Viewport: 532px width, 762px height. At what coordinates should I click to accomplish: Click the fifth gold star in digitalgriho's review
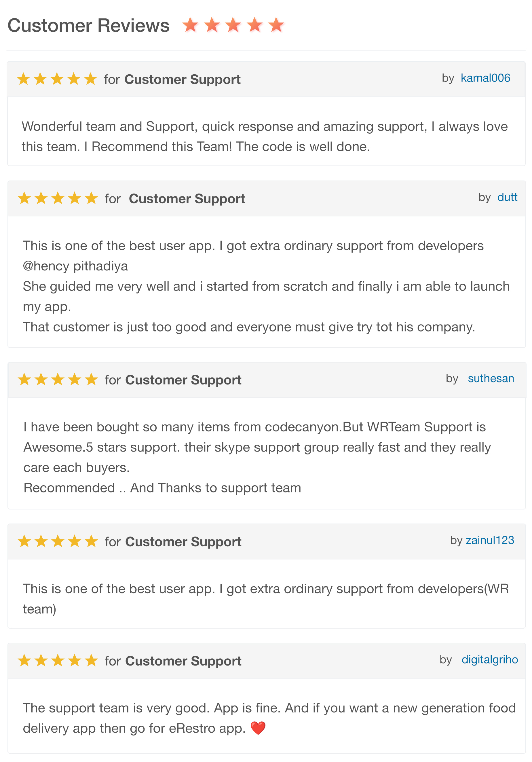point(91,660)
